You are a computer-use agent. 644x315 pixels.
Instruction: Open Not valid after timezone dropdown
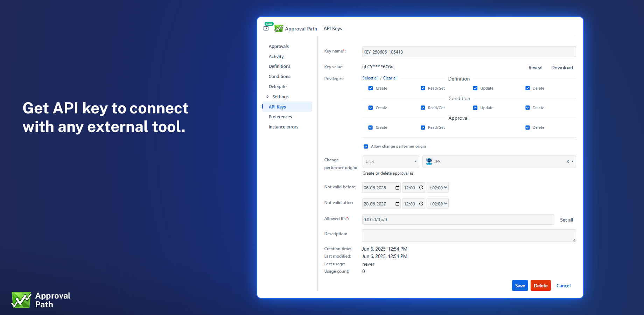coord(437,204)
